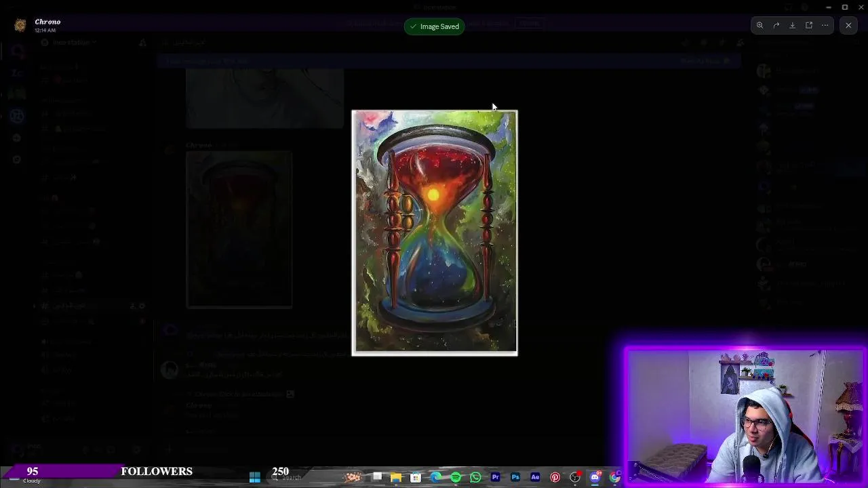
Task: Open the image in browser icon
Action: coord(809,26)
